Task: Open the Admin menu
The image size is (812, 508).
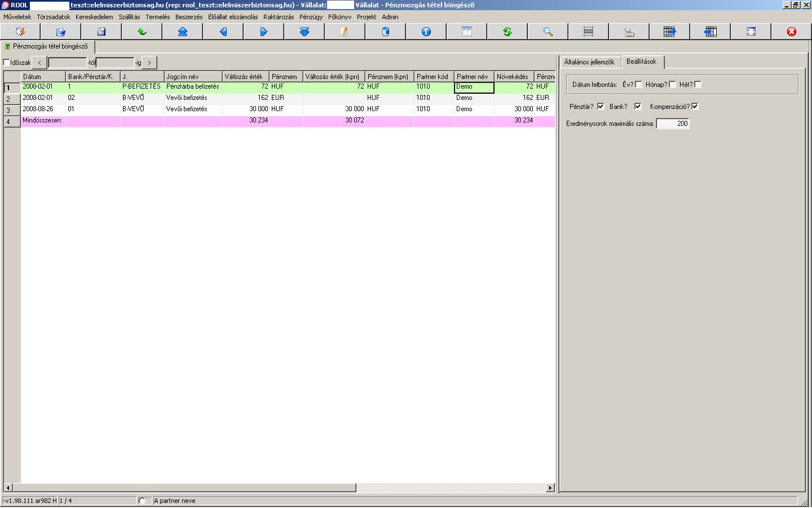Action: (x=390, y=17)
